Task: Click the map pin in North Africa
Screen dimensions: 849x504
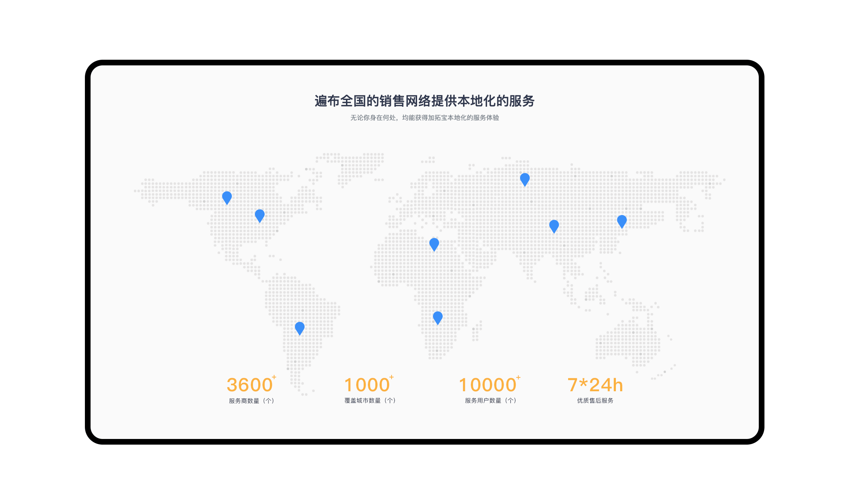Action: click(x=434, y=245)
